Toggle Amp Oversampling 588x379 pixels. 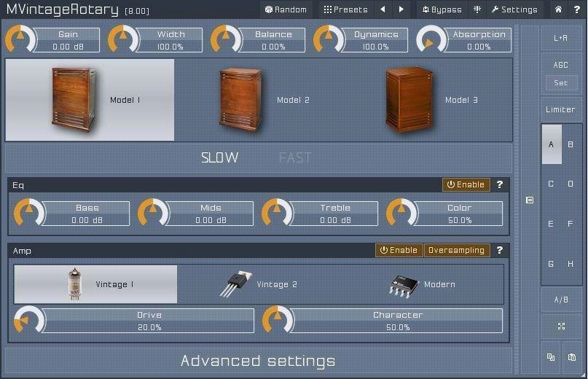point(456,250)
